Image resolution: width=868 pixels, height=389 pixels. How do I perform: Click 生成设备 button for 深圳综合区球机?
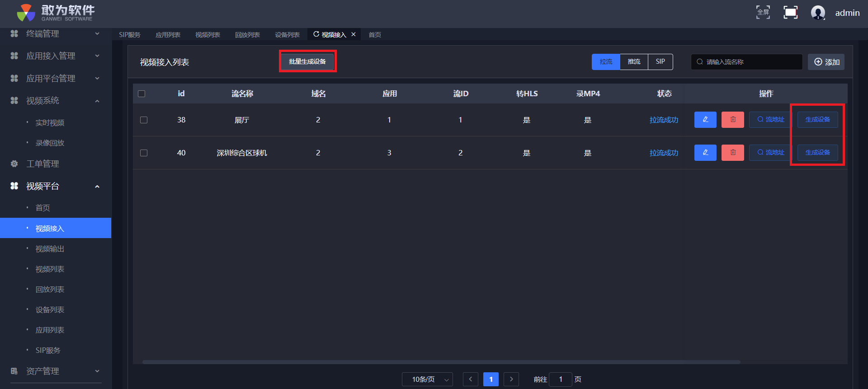tap(817, 153)
